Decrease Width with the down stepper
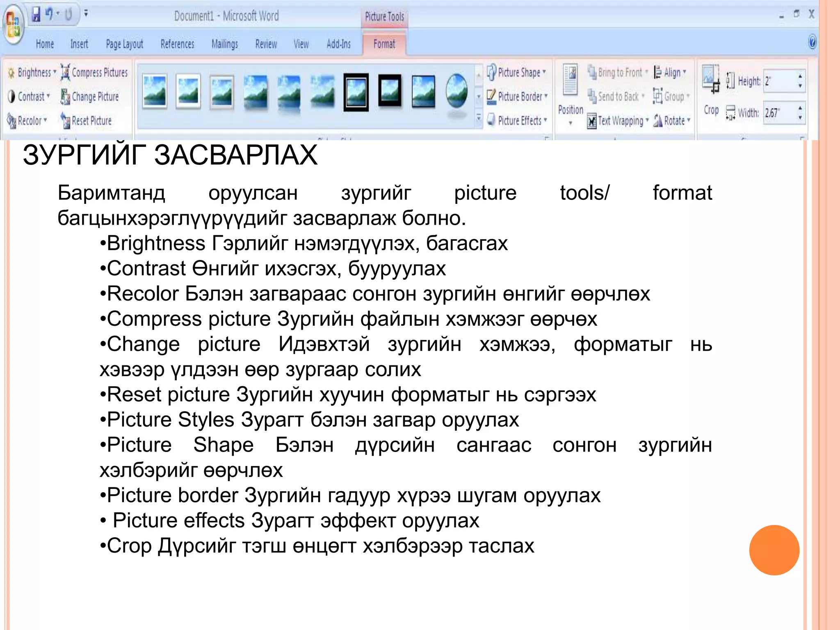This screenshot has height=630, width=840. (800, 118)
